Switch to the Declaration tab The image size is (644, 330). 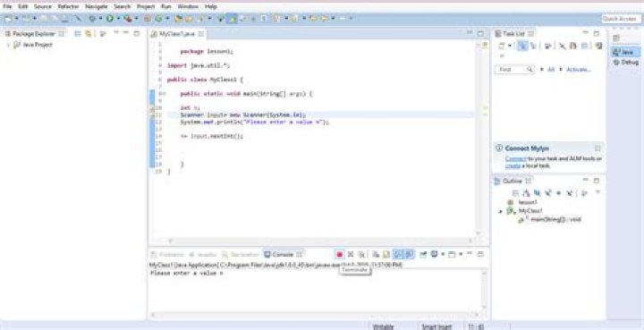tap(241, 255)
